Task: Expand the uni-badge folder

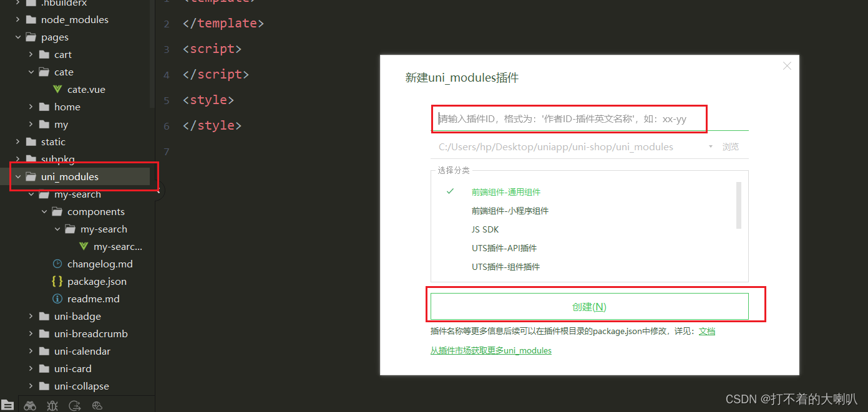Action: [31, 316]
